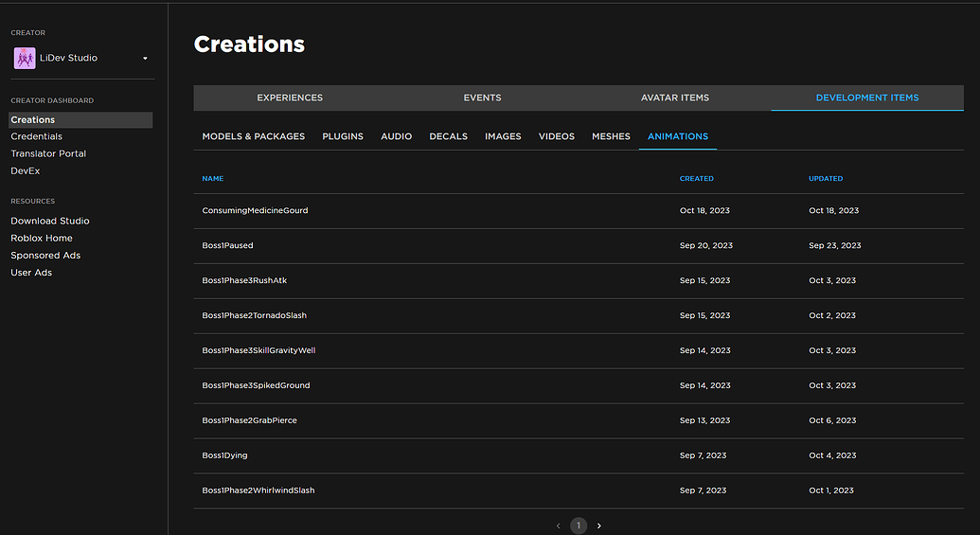
Task: Click the Oct 1, 2023 updated date
Action: pyautogui.click(x=831, y=490)
